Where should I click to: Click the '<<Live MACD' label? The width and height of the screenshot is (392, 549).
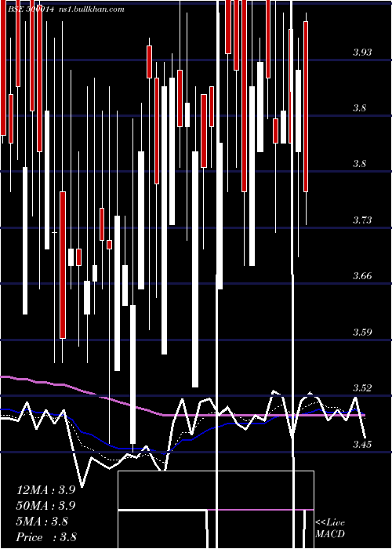point(330,529)
